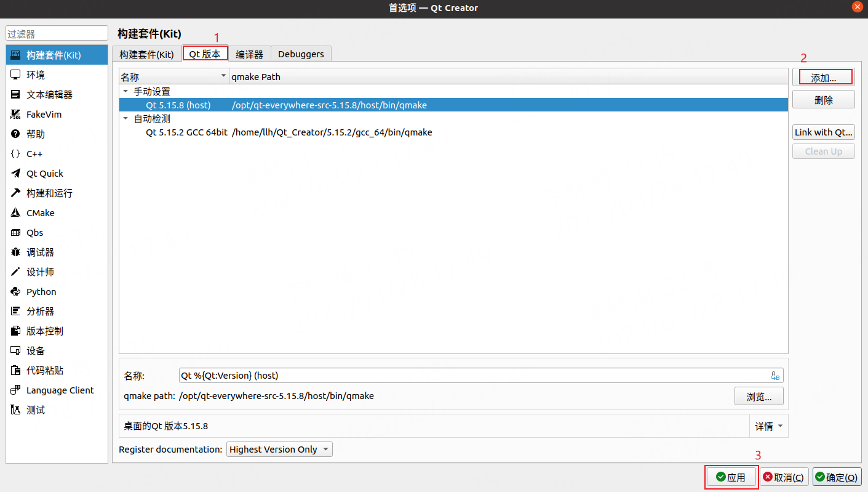Open the Qbs grid icon
Viewport: 868px width, 492px height.
pos(16,233)
